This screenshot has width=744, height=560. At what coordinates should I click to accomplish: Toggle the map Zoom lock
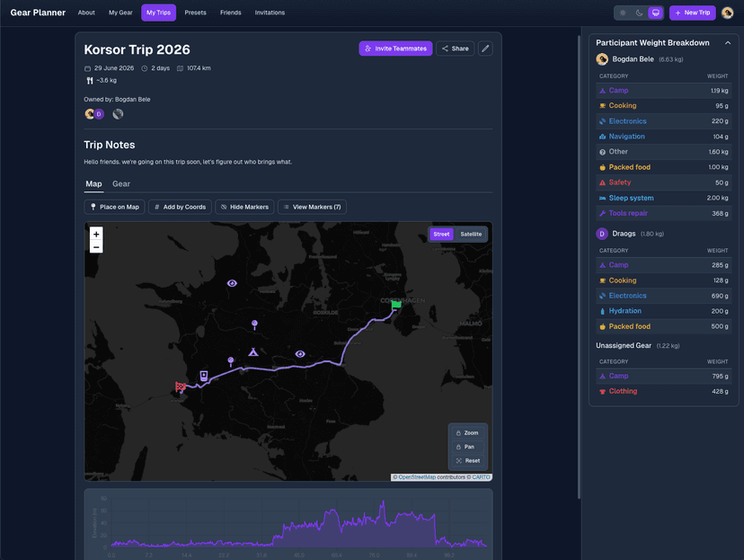coord(467,432)
